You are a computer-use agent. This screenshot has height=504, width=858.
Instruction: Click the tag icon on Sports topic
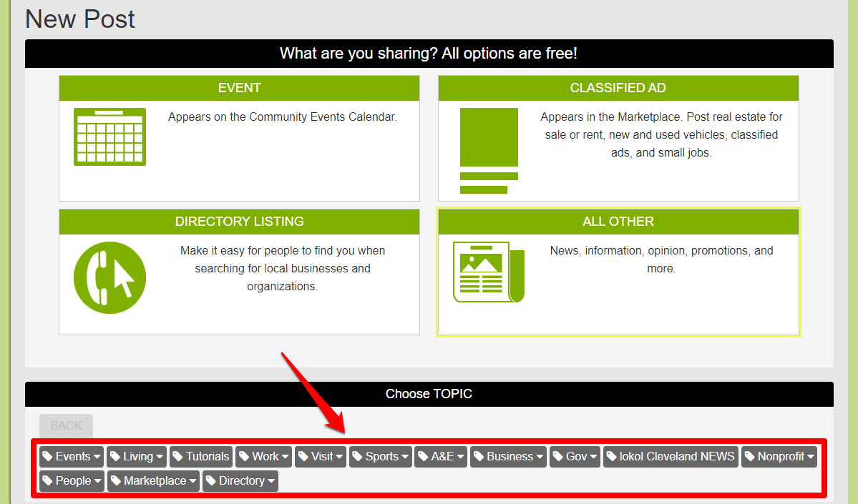tap(357, 456)
